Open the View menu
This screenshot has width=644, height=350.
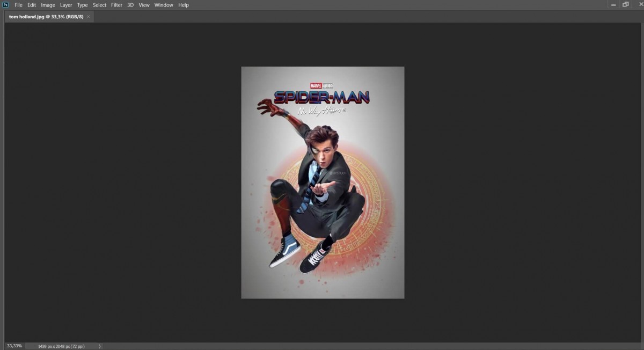[144, 5]
